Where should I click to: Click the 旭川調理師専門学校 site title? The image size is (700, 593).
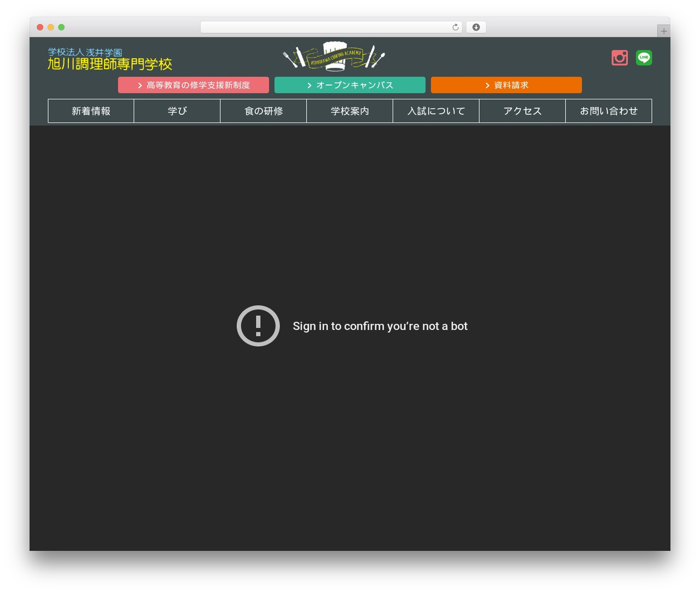tap(110, 64)
